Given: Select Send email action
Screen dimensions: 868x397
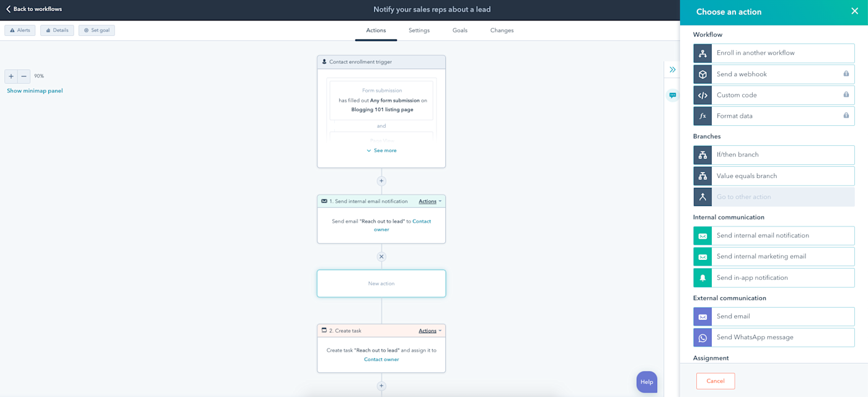Looking at the screenshot, I should 774,316.
